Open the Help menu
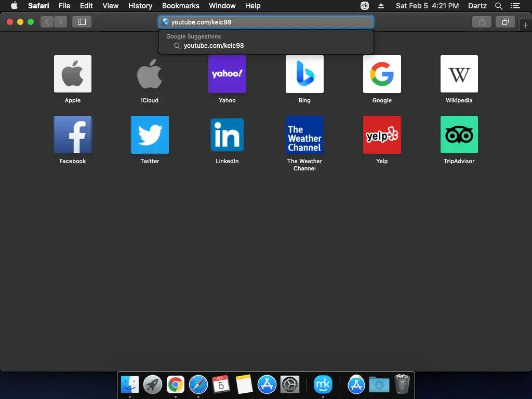This screenshot has height=399, width=532. (x=253, y=6)
